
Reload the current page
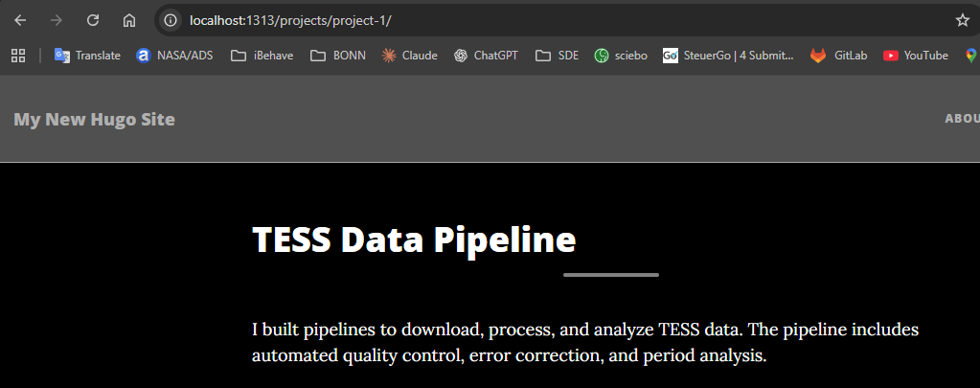click(93, 20)
